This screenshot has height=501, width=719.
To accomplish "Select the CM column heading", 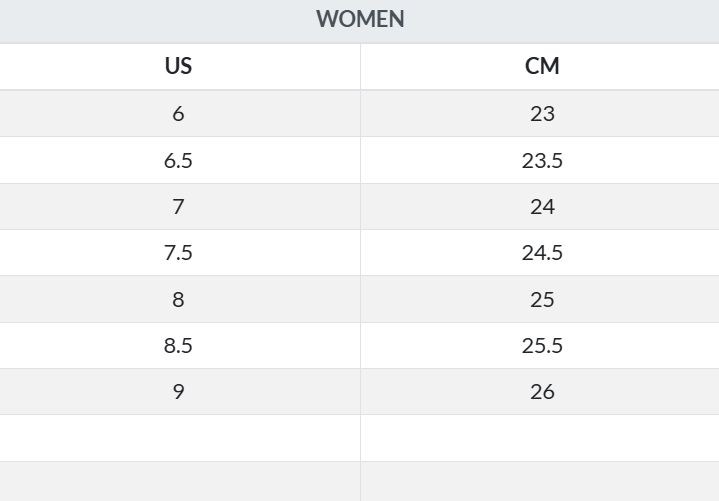I will point(542,66).
